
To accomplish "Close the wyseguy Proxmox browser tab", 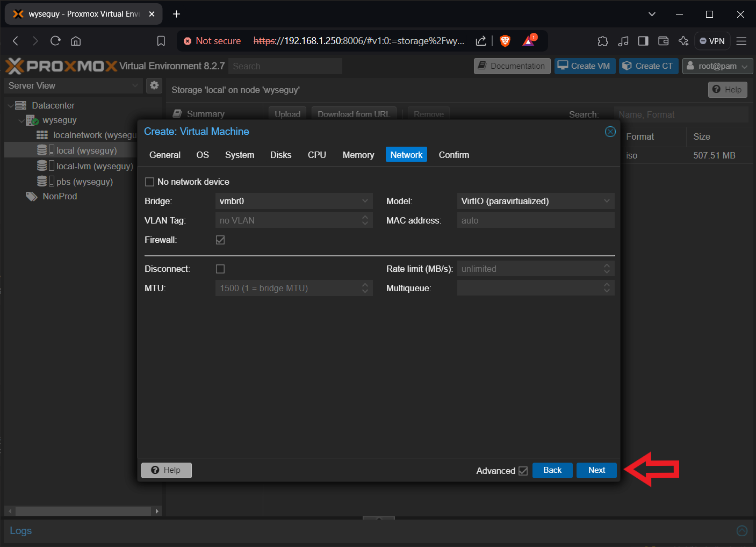I will pos(152,14).
